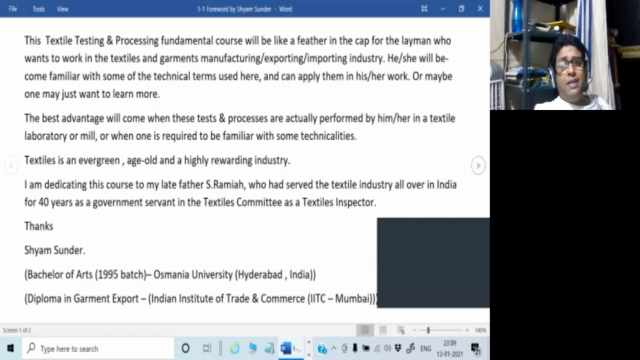
Task: Open the File menu in Word
Action: click(13, 9)
